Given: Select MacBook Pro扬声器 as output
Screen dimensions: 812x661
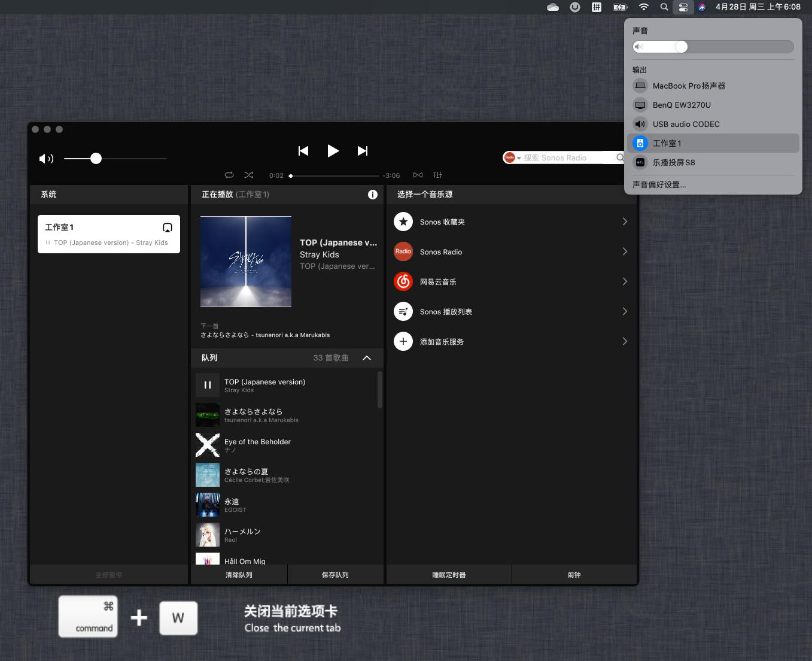Looking at the screenshot, I should pos(713,86).
